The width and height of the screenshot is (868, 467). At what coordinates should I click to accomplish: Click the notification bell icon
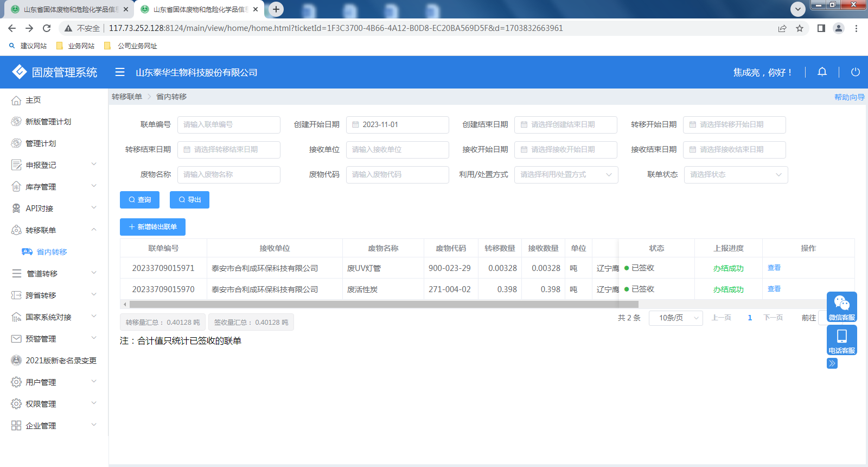822,72
